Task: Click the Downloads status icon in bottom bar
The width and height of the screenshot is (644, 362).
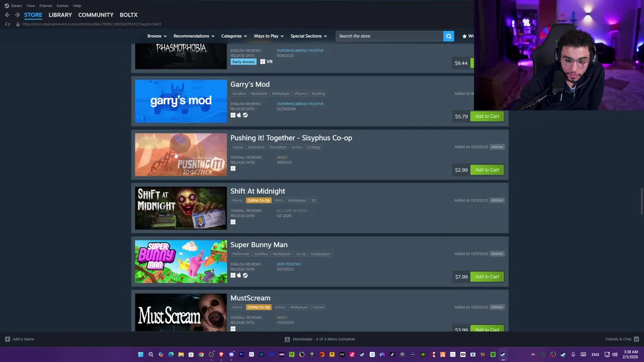Action: pyautogui.click(x=287, y=339)
